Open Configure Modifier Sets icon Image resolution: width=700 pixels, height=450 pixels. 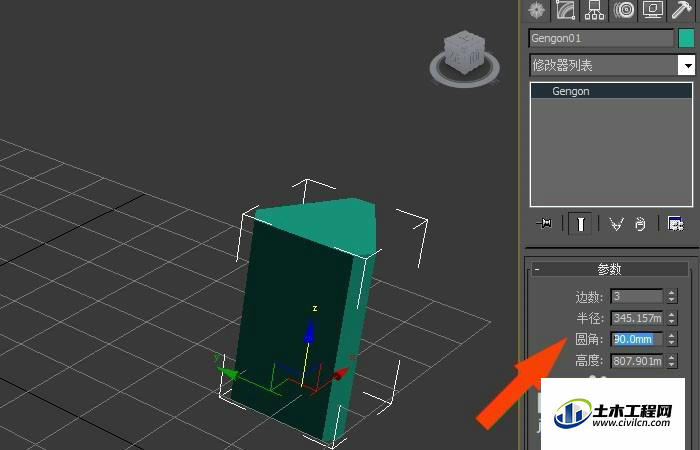tap(675, 223)
